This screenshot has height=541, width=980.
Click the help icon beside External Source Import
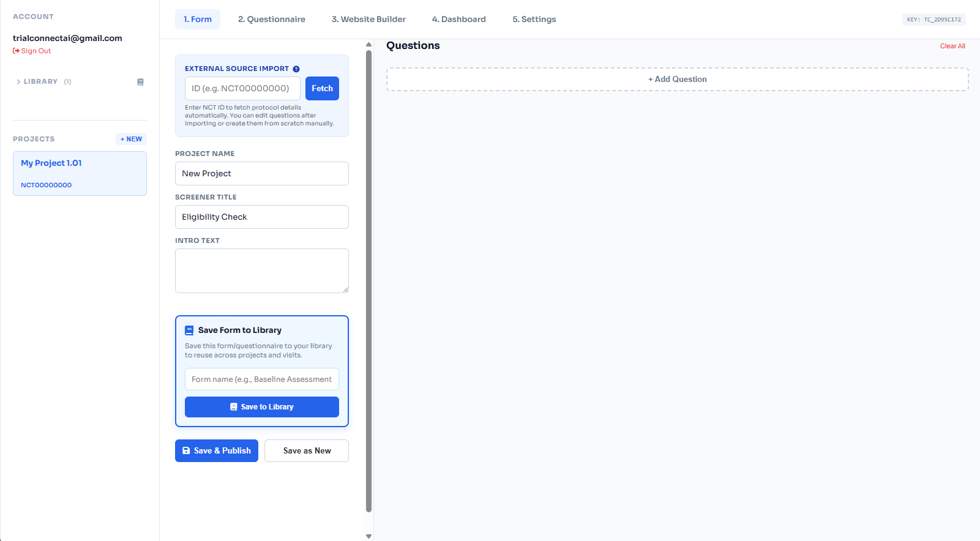tap(296, 69)
